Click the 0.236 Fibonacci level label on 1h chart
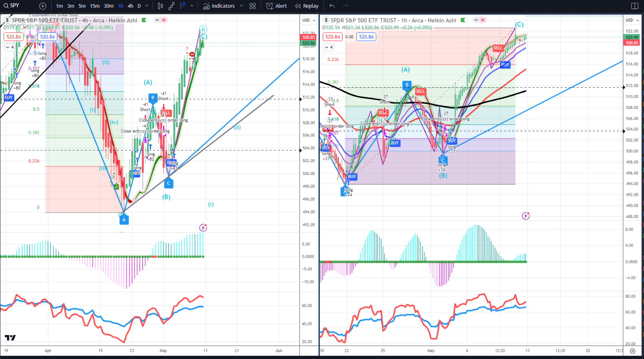This screenshot has height=359, width=644. pos(333,59)
